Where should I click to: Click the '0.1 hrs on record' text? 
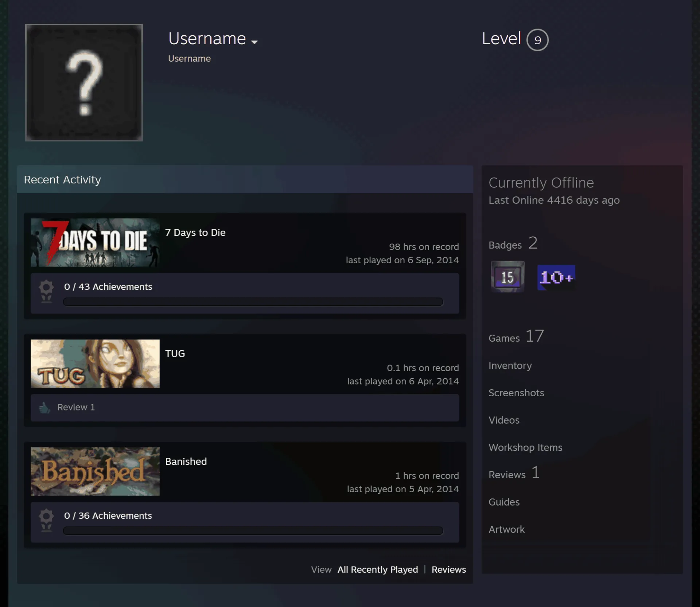point(423,368)
